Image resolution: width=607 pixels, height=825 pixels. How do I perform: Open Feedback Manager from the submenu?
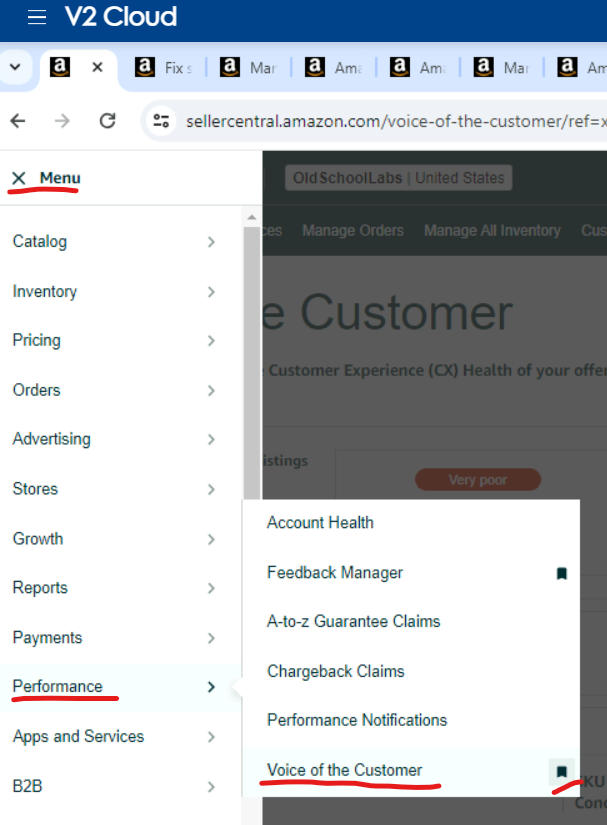335,572
